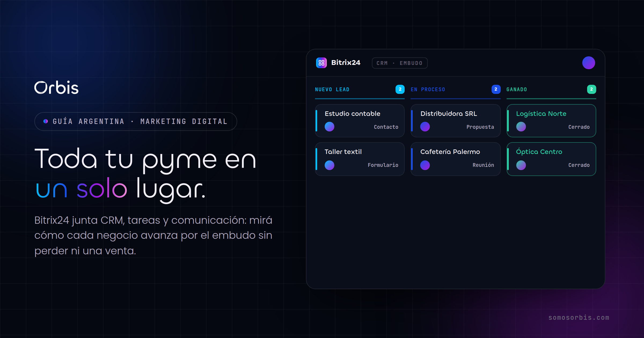Click the Propuesta status label
Viewport: 644px width, 338px height.
point(480,127)
